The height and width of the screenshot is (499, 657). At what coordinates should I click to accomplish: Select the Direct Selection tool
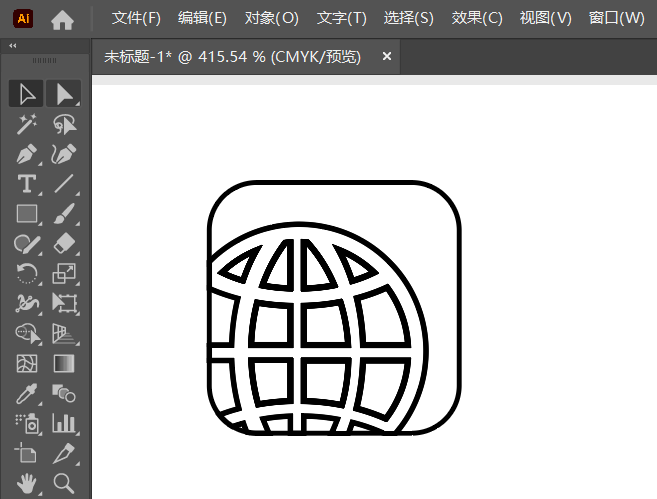pos(63,93)
